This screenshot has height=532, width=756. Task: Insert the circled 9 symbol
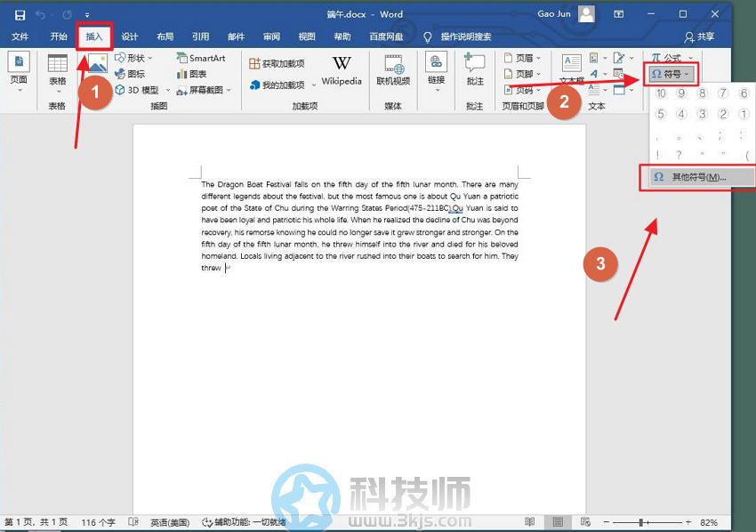coord(681,93)
